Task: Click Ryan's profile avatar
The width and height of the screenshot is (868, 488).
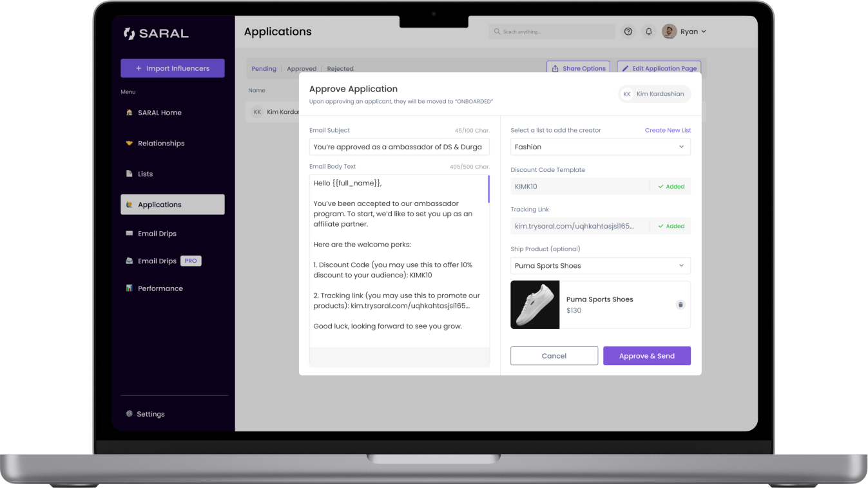Action: tap(670, 32)
